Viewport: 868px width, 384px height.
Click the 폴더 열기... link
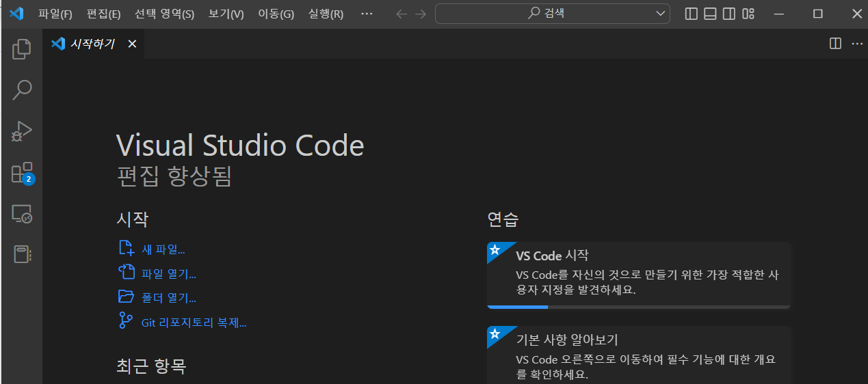[x=157, y=298]
